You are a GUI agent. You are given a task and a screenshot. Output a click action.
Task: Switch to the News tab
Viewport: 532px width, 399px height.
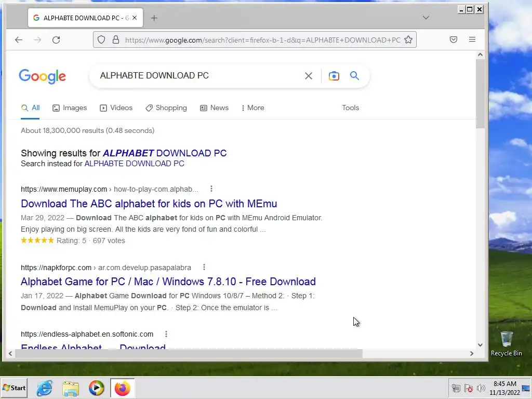click(214, 108)
